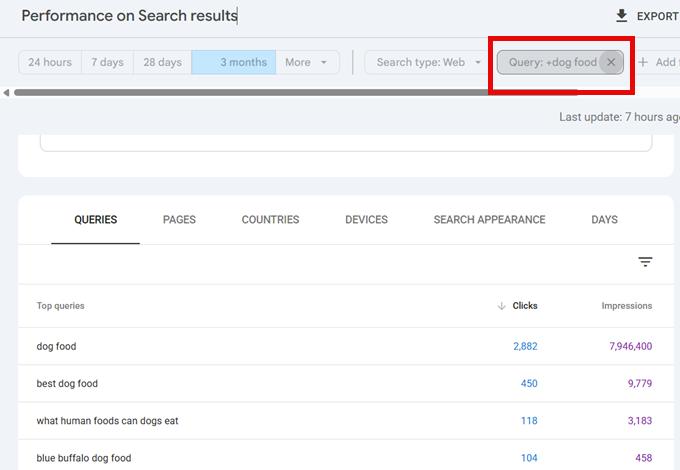
Task: Click the Clicks sort arrow
Action: pos(501,306)
